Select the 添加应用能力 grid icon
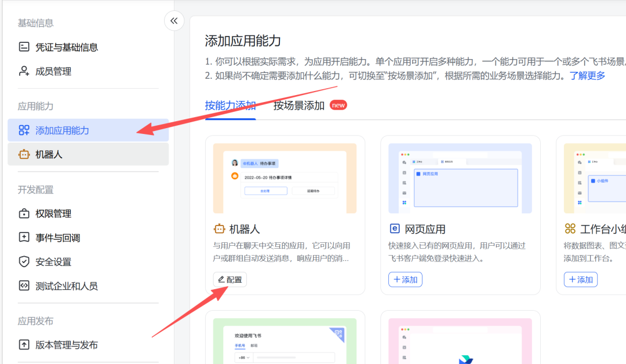 [23, 130]
